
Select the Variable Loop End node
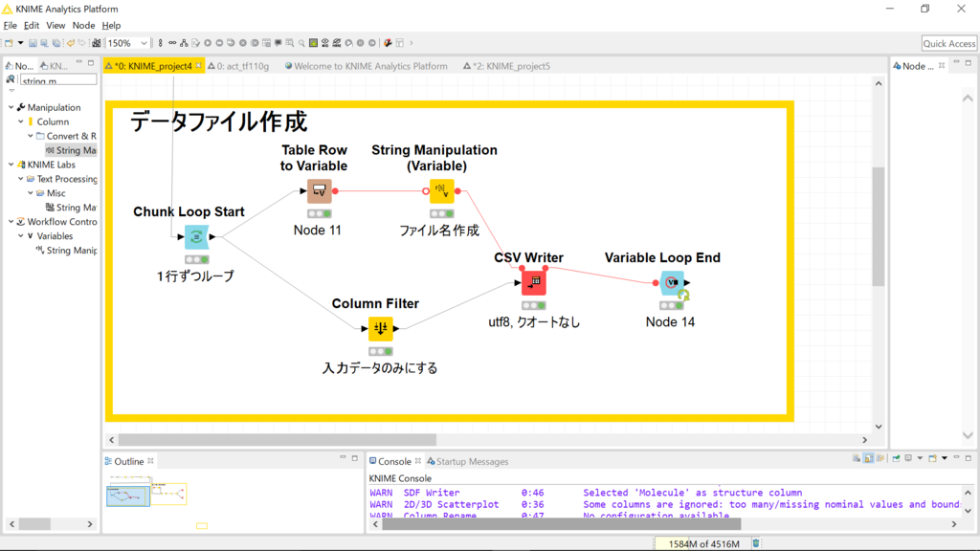pos(672,282)
